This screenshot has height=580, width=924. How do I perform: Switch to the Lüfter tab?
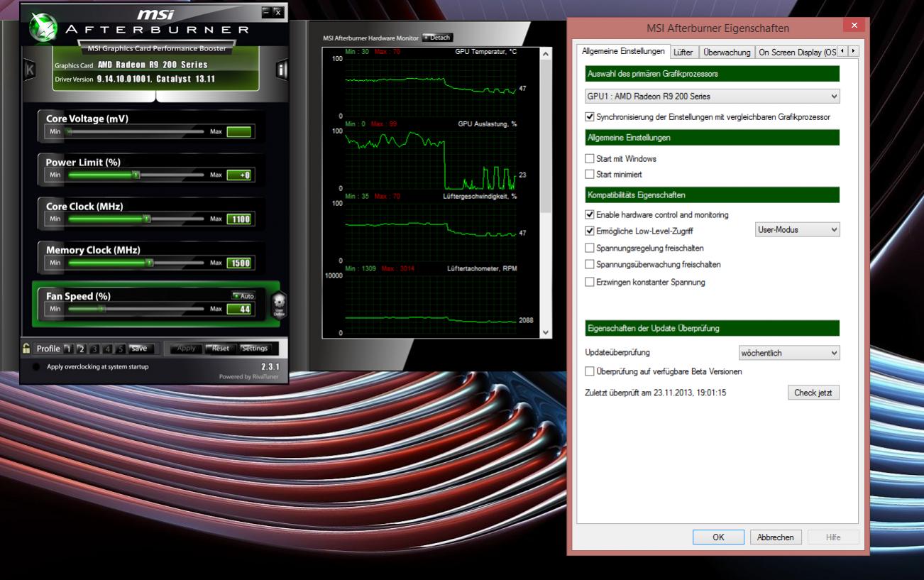click(684, 52)
